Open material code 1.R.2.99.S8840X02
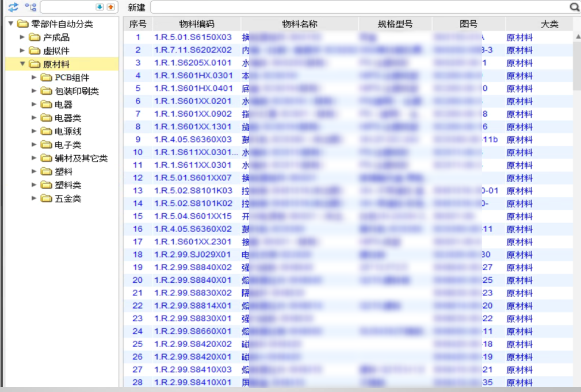Screen dimensions: 581x392 [193, 267]
